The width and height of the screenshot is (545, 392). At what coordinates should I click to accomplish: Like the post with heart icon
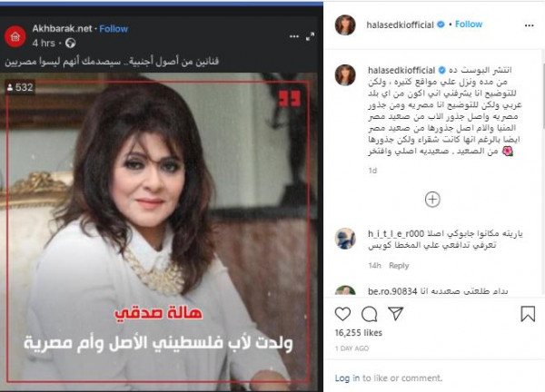[x=342, y=314]
